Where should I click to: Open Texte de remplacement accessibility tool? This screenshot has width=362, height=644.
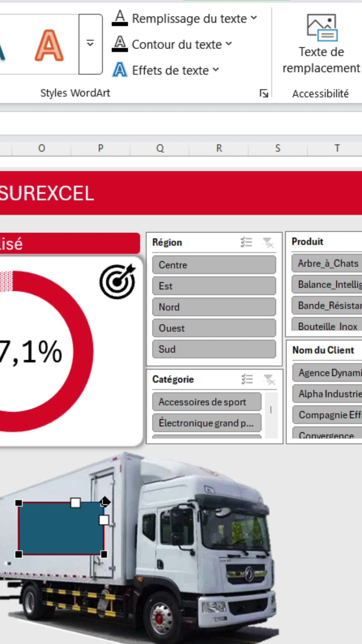point(321,44)
